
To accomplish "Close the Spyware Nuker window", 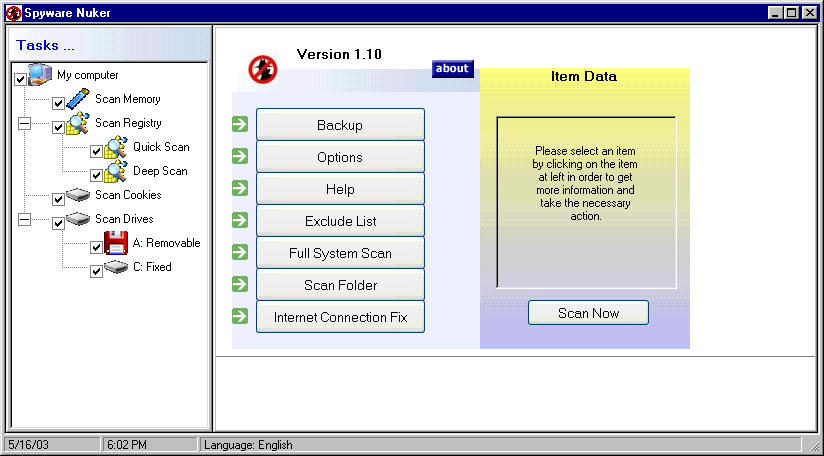I will 809,13.
